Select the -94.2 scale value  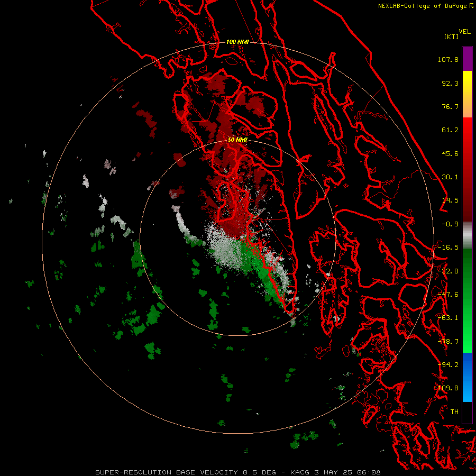(x=448, y=365)
